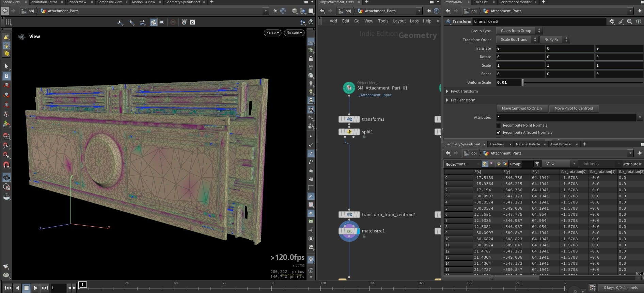Click the parameter search magnifier icon

629,21
